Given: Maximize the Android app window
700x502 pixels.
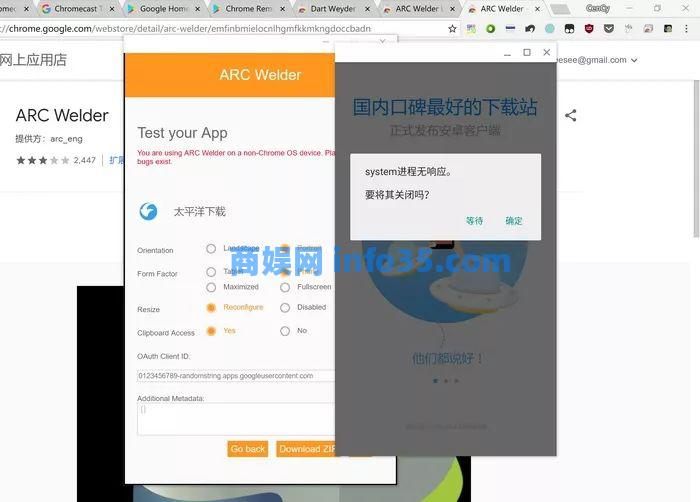Looking at the screenshot, I should click(527, 52).
